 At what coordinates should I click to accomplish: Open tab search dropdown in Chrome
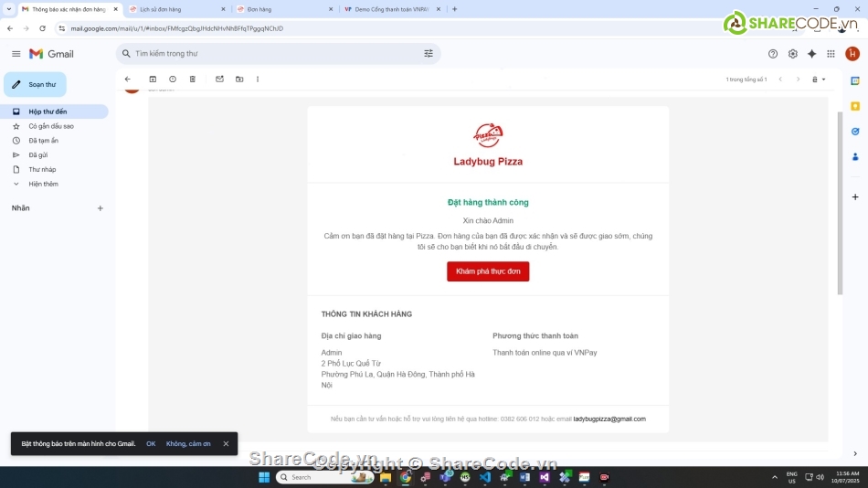pos(9,9)
